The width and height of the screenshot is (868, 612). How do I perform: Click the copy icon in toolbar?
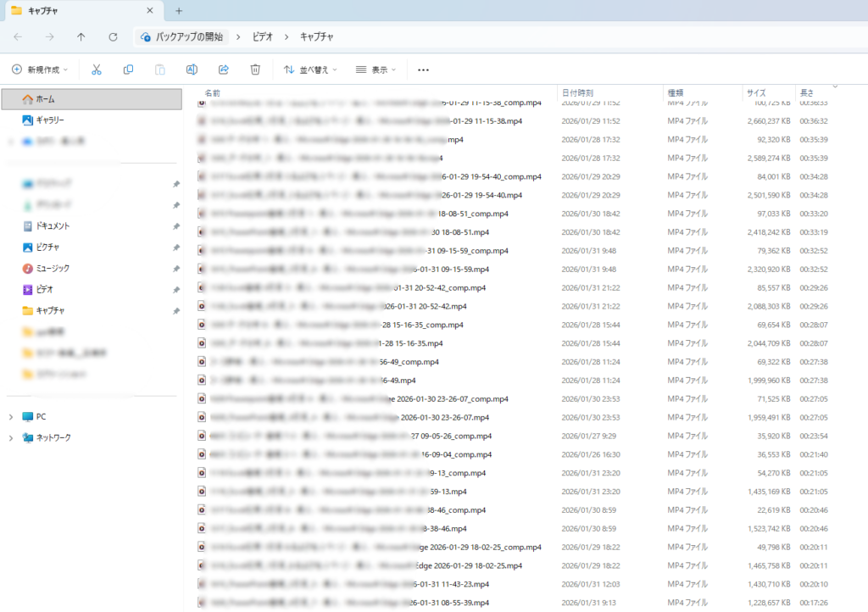pos(128,70)
